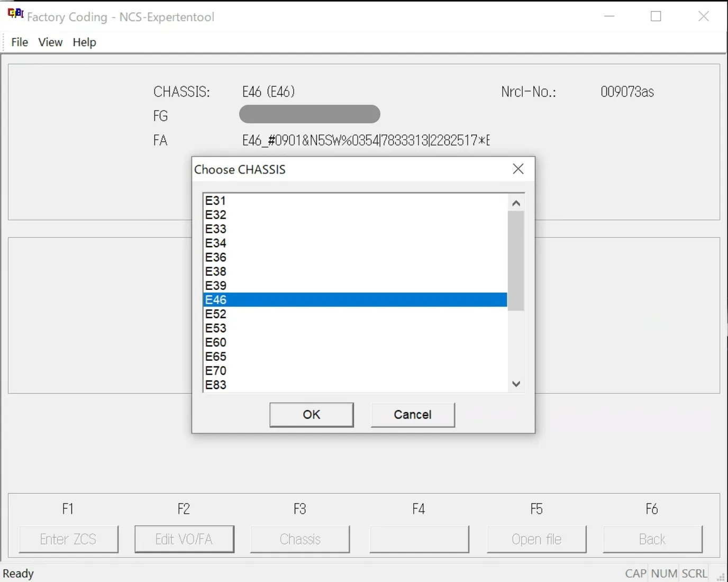Select E52 in the chassis list
The image size is (728, 582).
355,314
